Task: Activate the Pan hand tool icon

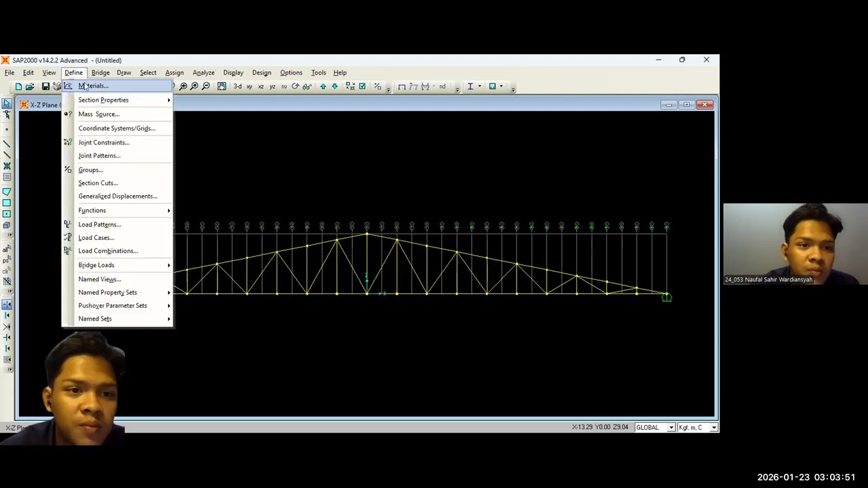Action: pos(222,87)
